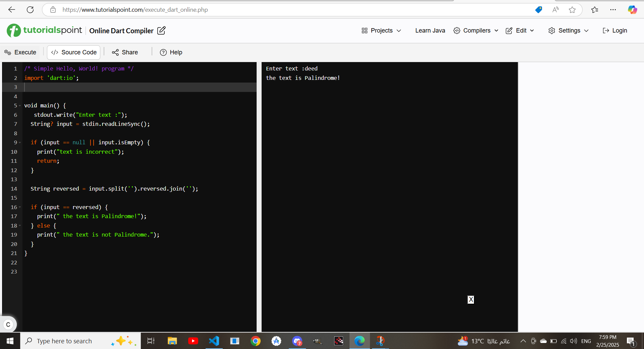The image size is (644, 349).
Task: Open the Windows Start menu
Action: click(x=10, y=341)
